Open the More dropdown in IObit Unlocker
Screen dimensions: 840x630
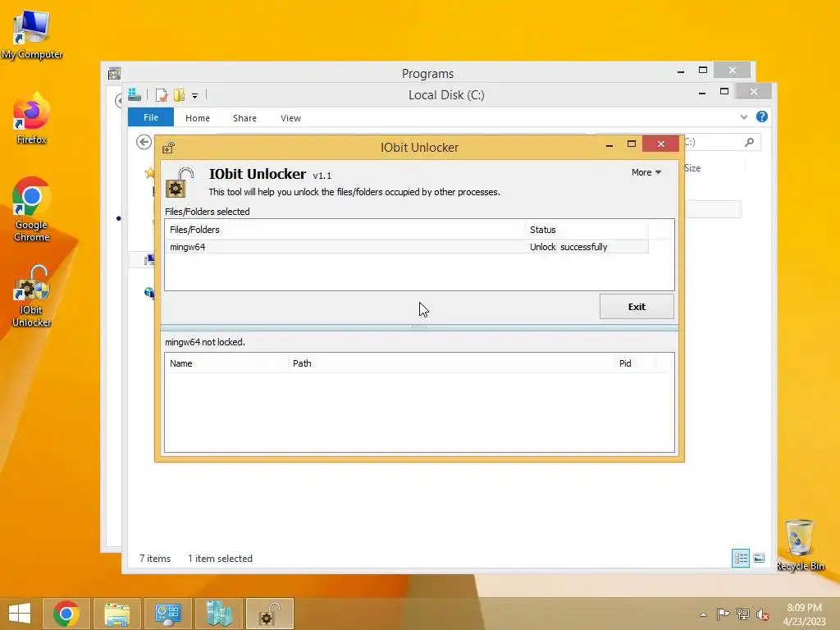646,172
